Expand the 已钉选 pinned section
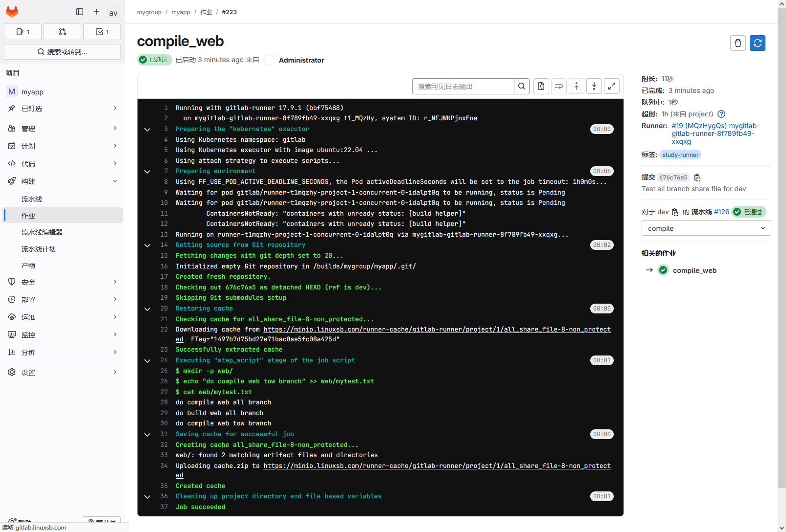This screenshot has width=786, height=532. coord(62,109)
